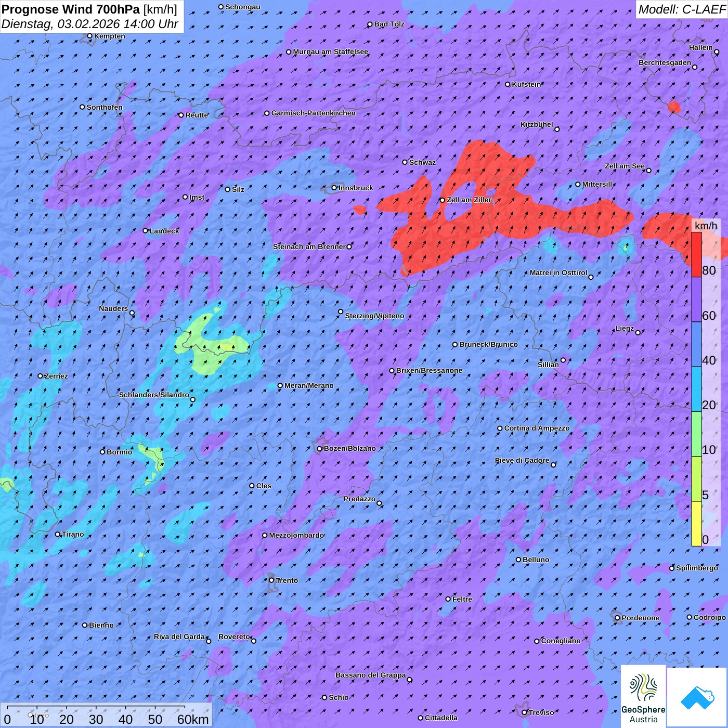The width and height of the screenshot is (728, 728).
Task: Click the 'Zell am See' label
Action: [625, 166]
